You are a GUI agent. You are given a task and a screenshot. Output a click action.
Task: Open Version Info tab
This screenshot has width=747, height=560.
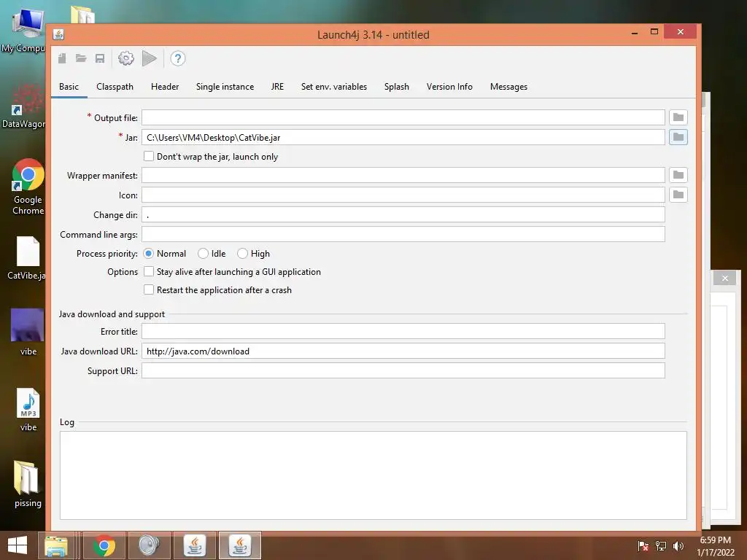click(x=449, y=87)
